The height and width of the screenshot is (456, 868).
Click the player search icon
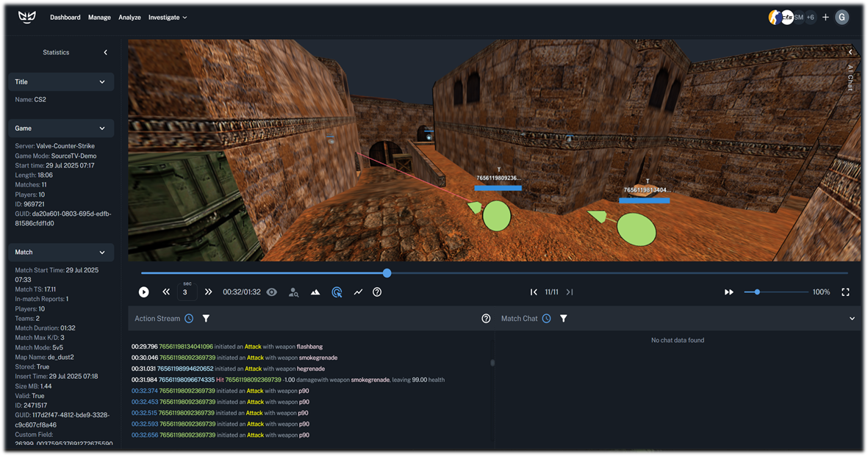coord(293,292)
